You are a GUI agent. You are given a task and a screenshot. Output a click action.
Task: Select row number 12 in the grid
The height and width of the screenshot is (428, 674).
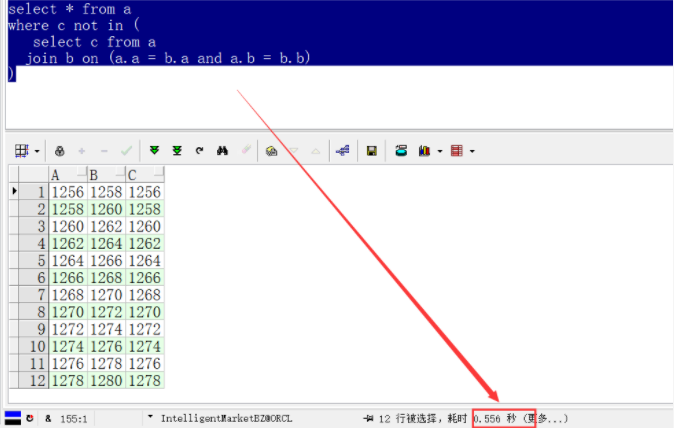(34, 380)
